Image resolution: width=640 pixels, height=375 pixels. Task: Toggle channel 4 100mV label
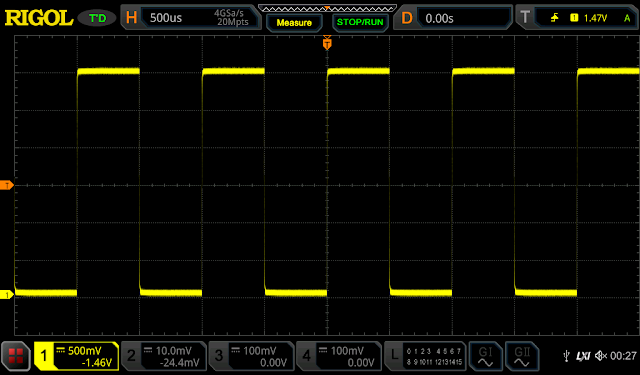(x=339, y=356)
